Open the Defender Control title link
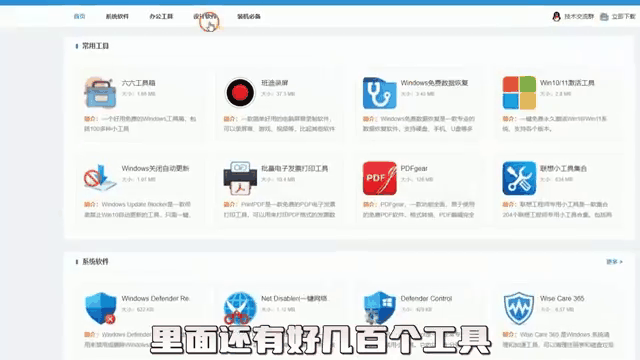The height and width of the screenshot is (360, 640). [x=426, y=298]
